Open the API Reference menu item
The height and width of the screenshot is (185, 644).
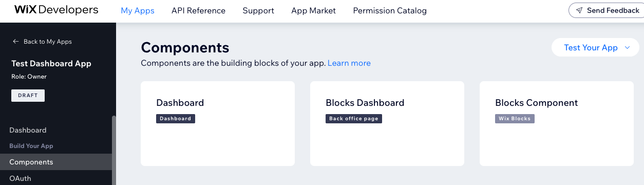click(198, 10)
